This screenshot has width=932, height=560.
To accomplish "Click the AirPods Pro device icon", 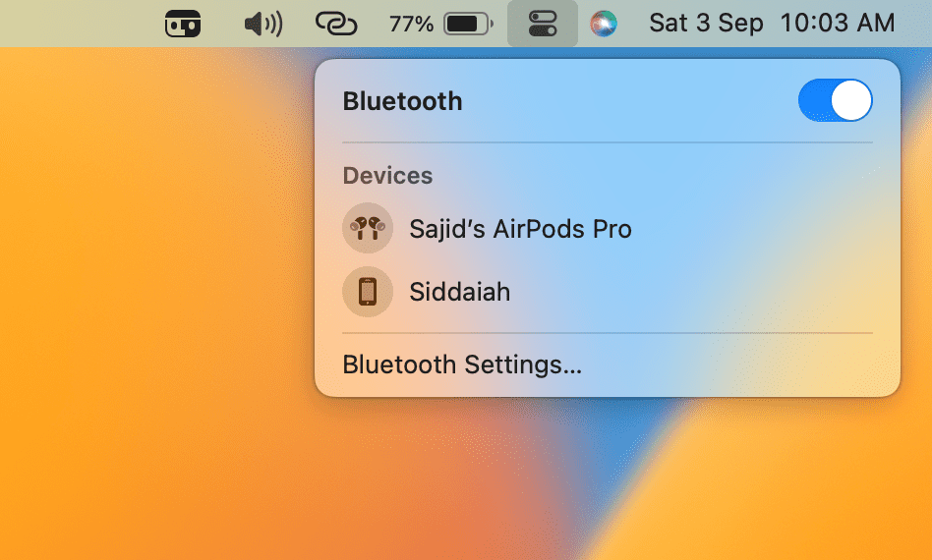I will [368, 229].
